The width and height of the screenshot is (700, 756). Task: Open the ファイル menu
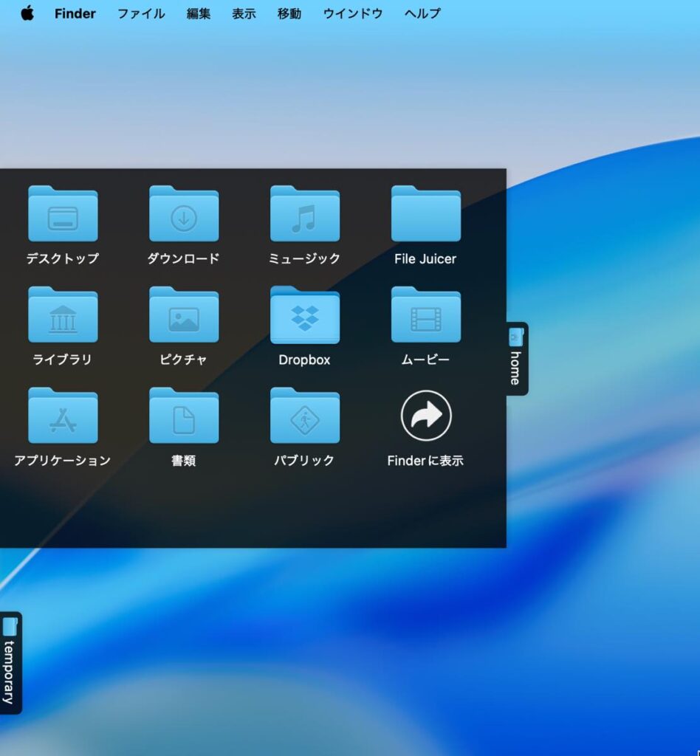coord(141,13)
